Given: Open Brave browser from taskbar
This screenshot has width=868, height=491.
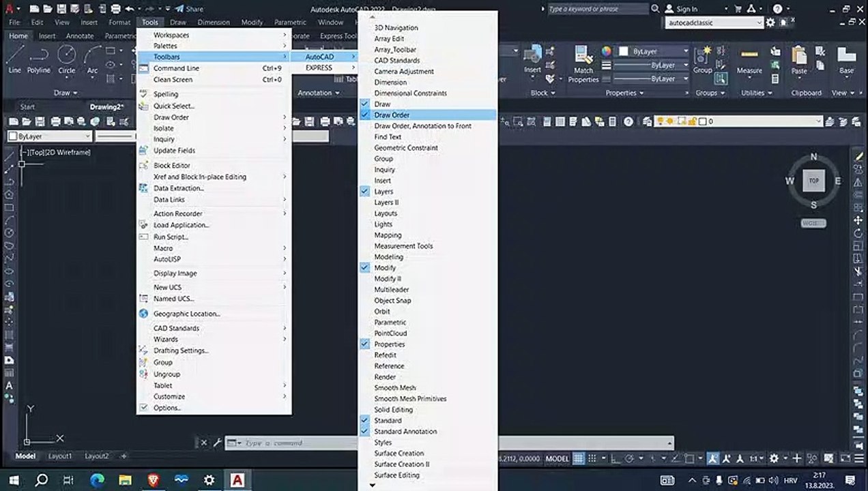Looking at the screenshot, I should [153, 480].
